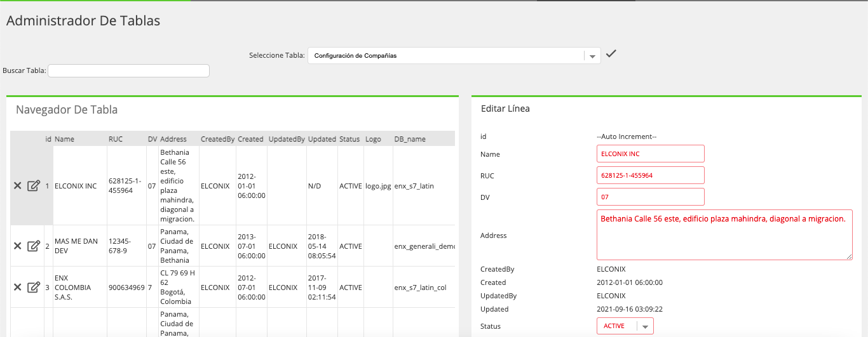
Task: Delete the ELCONIX INC row
Action: (18, 186)
